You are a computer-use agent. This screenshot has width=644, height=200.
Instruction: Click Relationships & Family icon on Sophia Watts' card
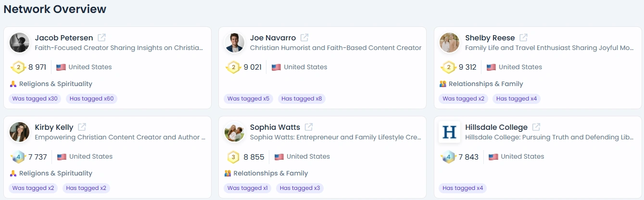pos(228,174)
